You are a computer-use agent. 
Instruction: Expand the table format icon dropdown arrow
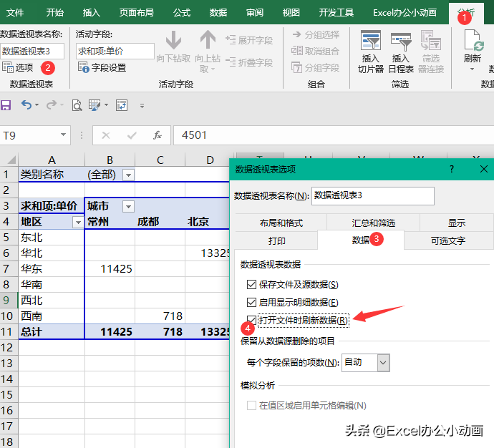pos(106,104)
